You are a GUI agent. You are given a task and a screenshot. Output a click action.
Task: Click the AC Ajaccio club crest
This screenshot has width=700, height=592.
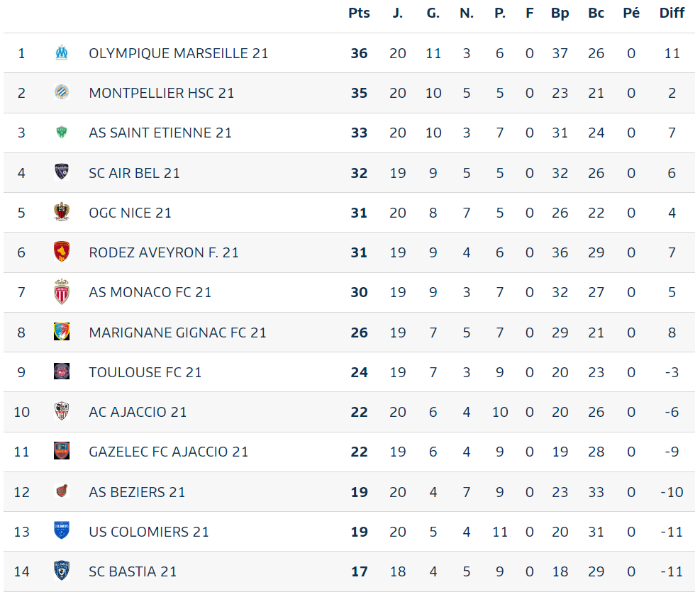pos(62,411)
